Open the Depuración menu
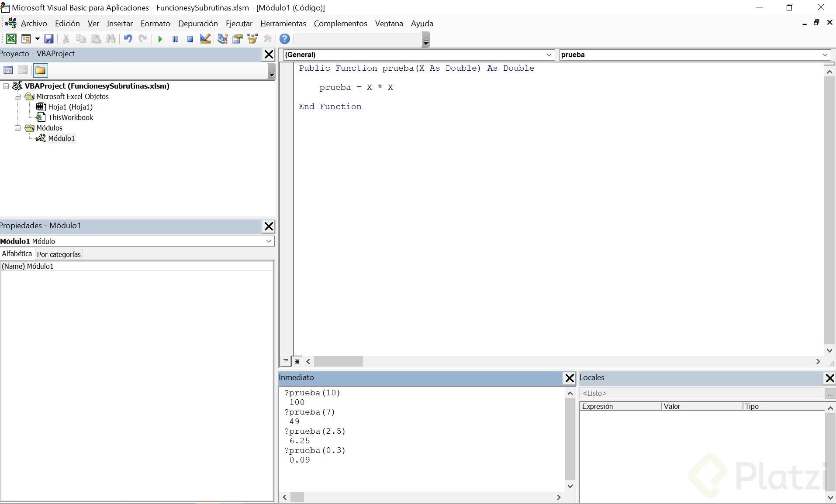The image size is (836, 504). (198, 24)
